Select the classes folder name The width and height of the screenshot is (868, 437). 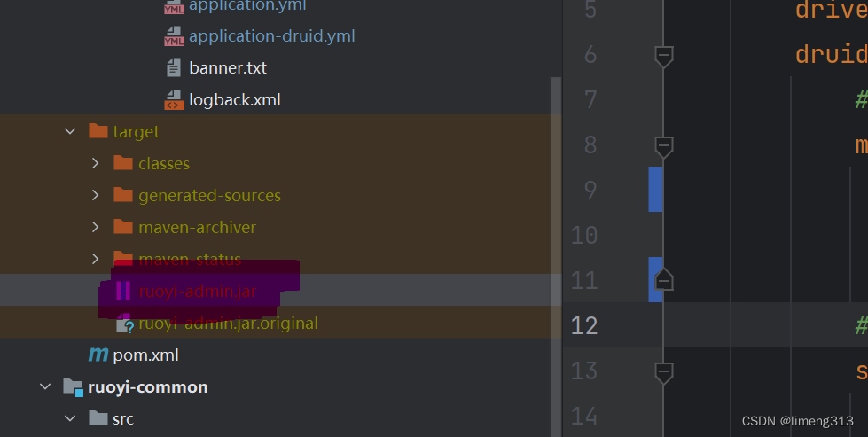164,164
